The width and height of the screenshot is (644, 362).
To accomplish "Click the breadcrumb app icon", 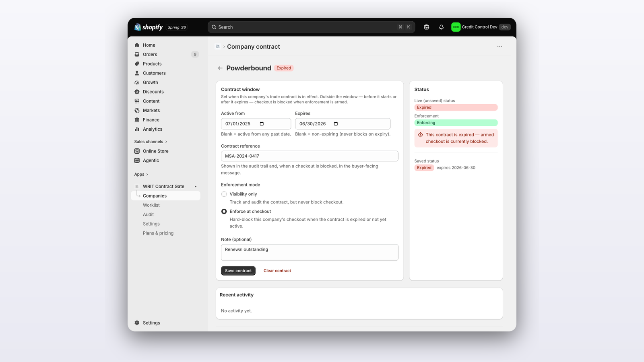I will click(218, 47).
